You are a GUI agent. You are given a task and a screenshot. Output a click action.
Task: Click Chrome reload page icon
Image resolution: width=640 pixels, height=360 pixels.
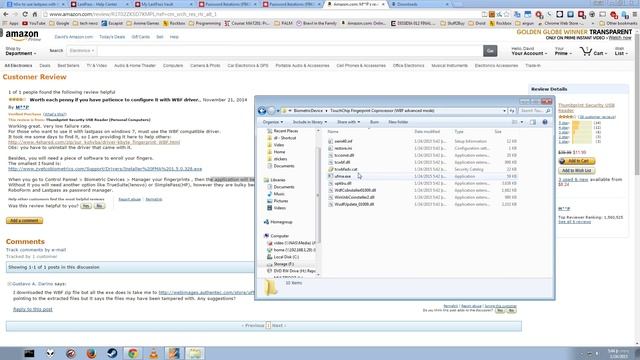(x=25, y=14)
